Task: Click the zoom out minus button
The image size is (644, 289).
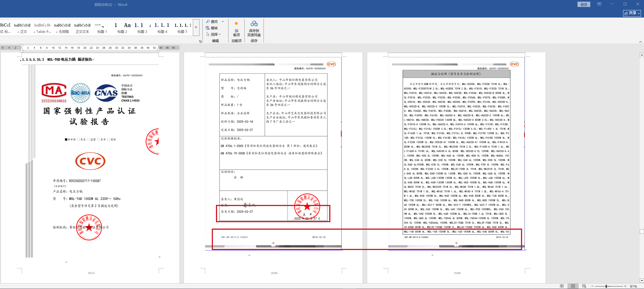Action: click(x=593, y=286)
